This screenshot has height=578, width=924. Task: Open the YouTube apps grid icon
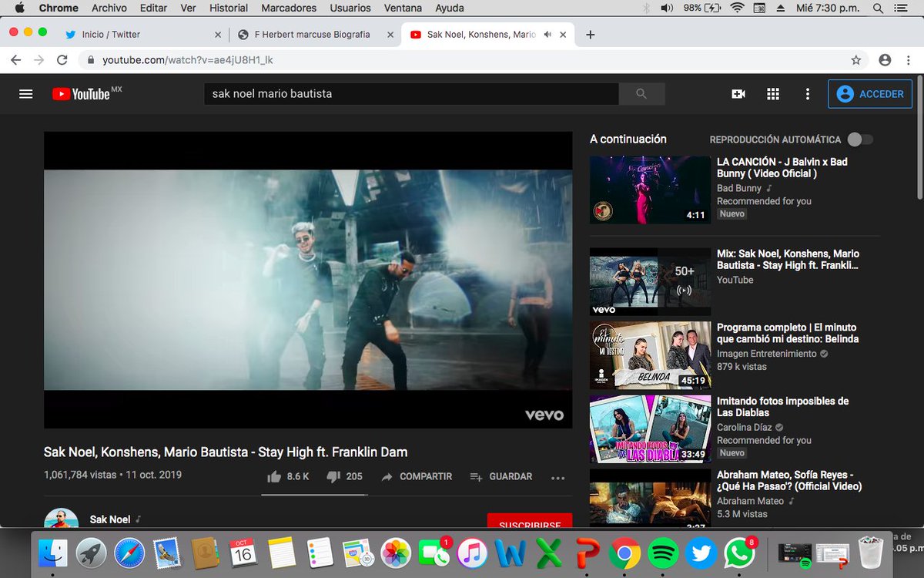[773, 94]
